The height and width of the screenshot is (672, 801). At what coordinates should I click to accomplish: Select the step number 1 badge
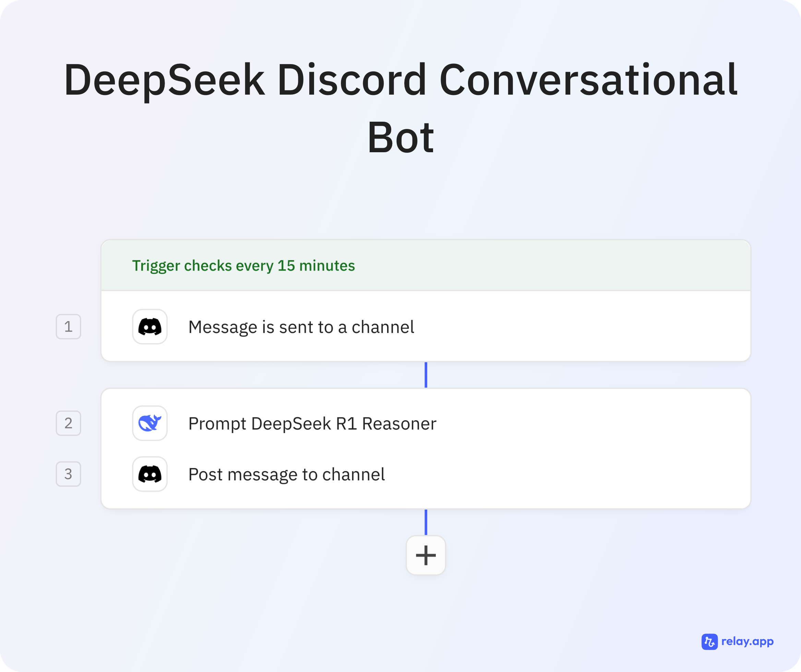(x=68, y=326)
